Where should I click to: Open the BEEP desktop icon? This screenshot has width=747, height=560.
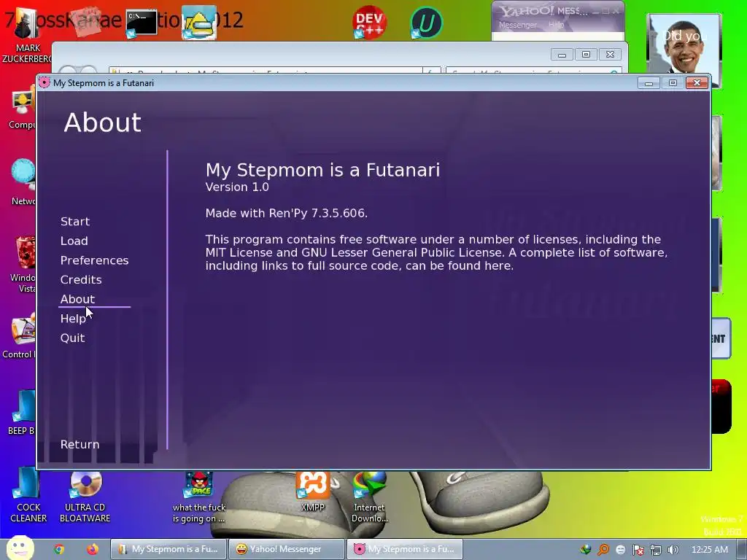(21, 412)
